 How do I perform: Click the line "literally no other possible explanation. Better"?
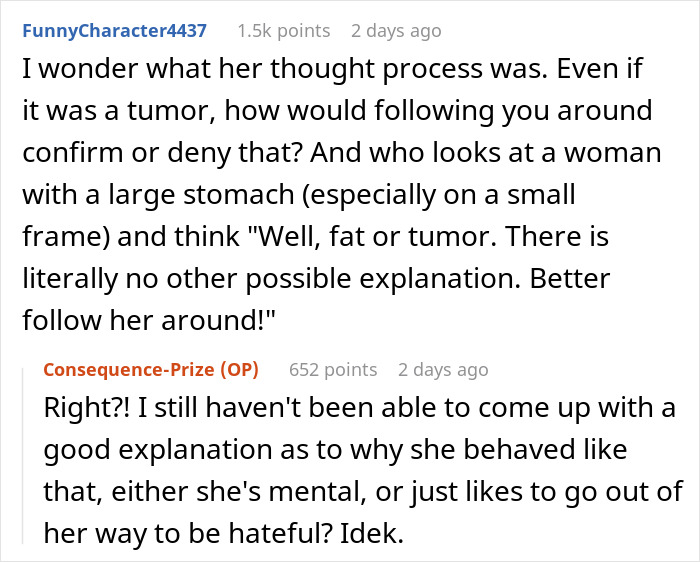316,279
